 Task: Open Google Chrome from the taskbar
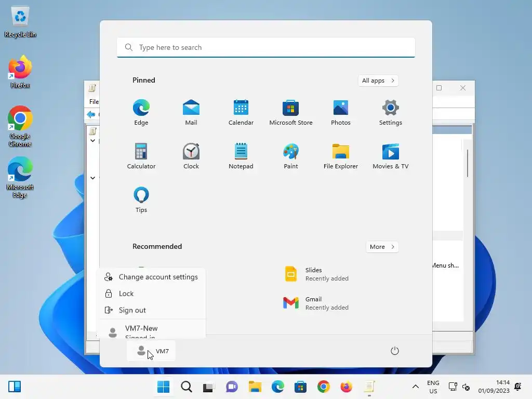click(323, 387)
